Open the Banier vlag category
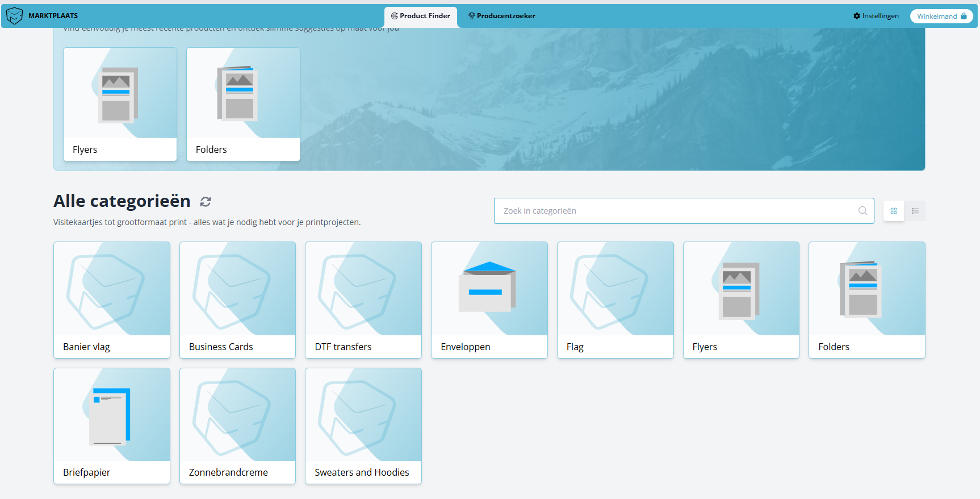 tap(112, 300)
